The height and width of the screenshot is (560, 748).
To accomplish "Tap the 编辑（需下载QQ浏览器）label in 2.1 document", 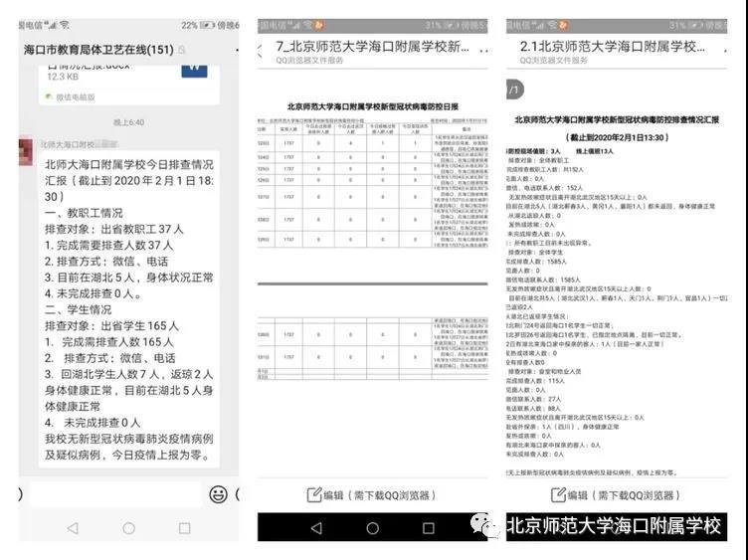I will (624, 495).
